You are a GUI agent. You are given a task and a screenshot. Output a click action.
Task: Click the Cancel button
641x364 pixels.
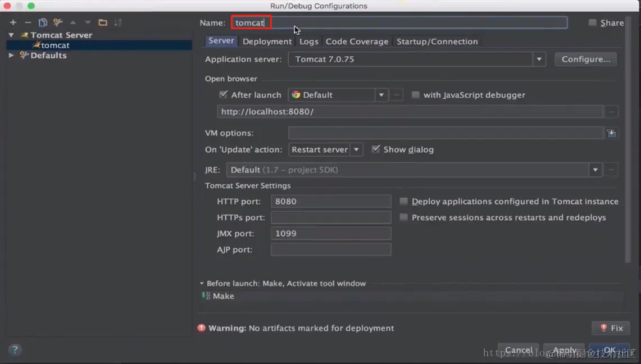pyautogui.click(x=519, y=350)
